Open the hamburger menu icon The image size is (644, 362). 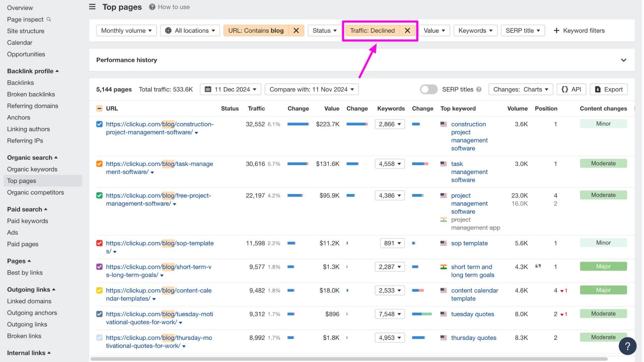coord(92,7)
